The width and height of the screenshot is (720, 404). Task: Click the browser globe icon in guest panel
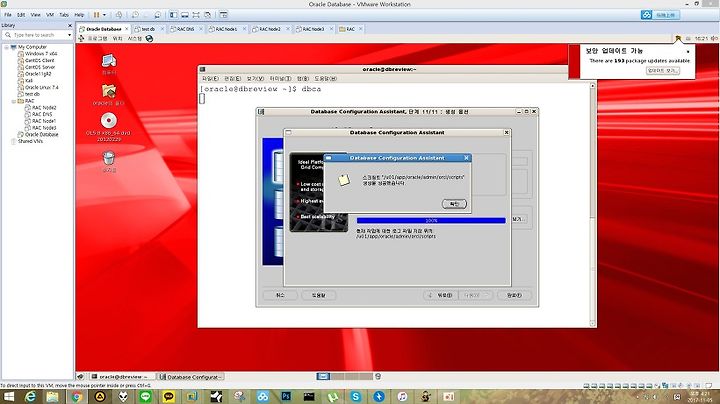click(149, 39)
